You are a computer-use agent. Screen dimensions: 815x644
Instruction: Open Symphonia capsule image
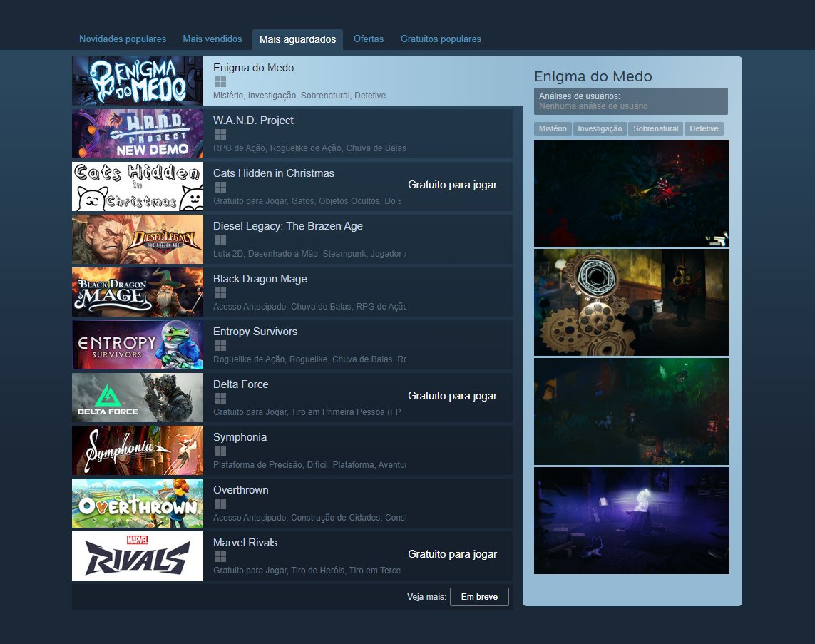tap(138, 450)
